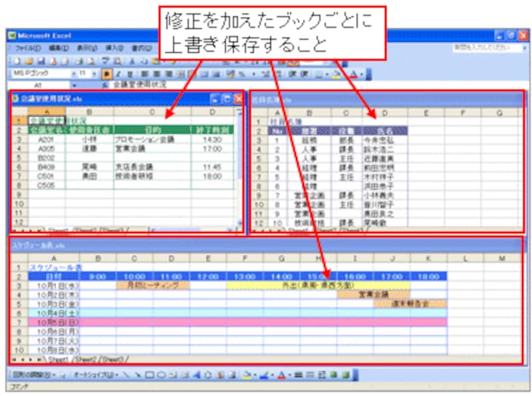Open the Name Box dropdown arrow
This screenshot has width=532, height=396.
coord(74,85)
